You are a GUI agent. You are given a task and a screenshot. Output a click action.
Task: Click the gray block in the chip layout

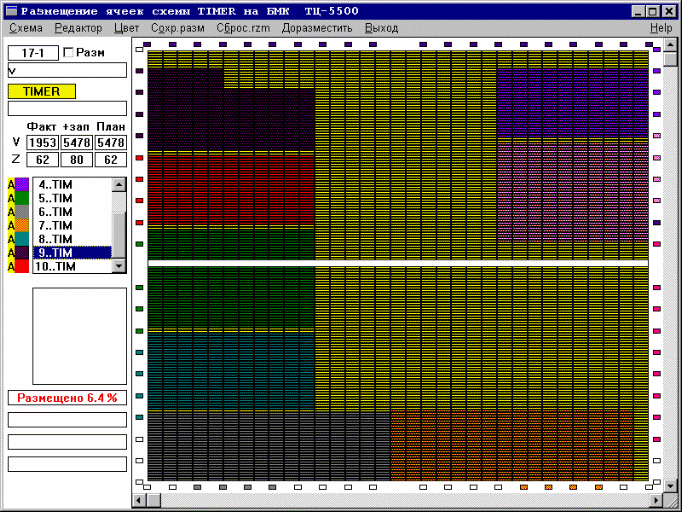pyautogui.click(x=269, y=446)
